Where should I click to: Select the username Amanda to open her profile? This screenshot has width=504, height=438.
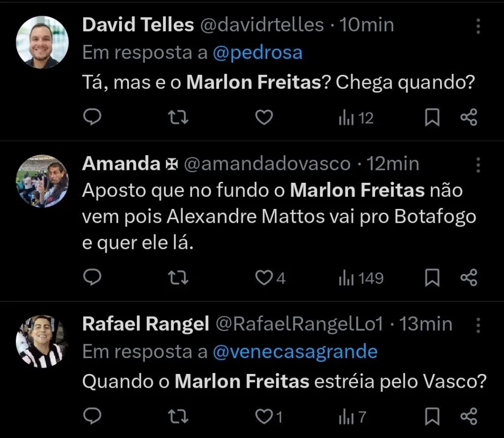click(120, 163)
